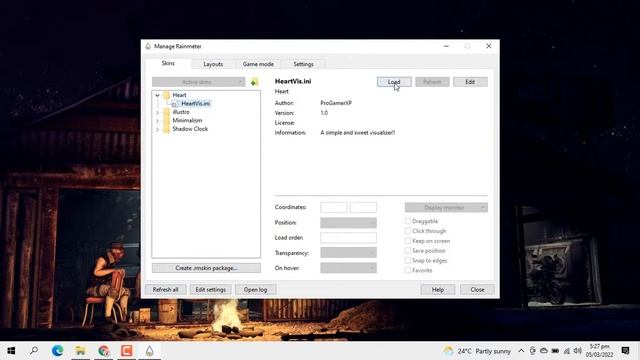Open the Windows Start menu
This screenshot has width=640, height=360.
click(11, 351)
